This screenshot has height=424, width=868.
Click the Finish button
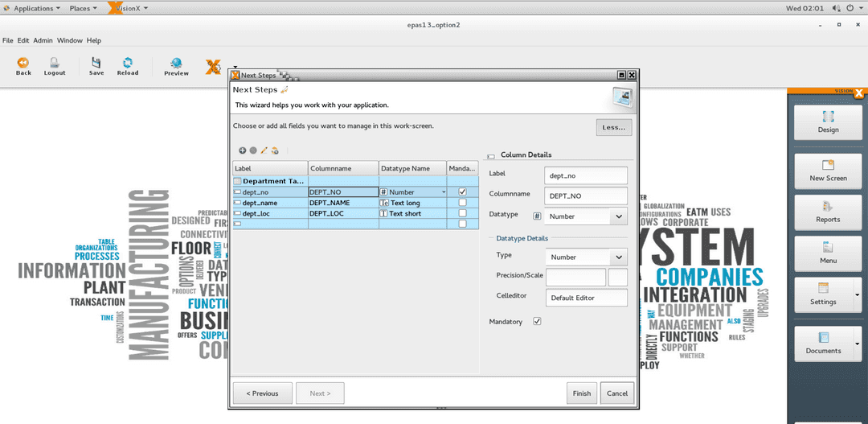tap(582, 393)
